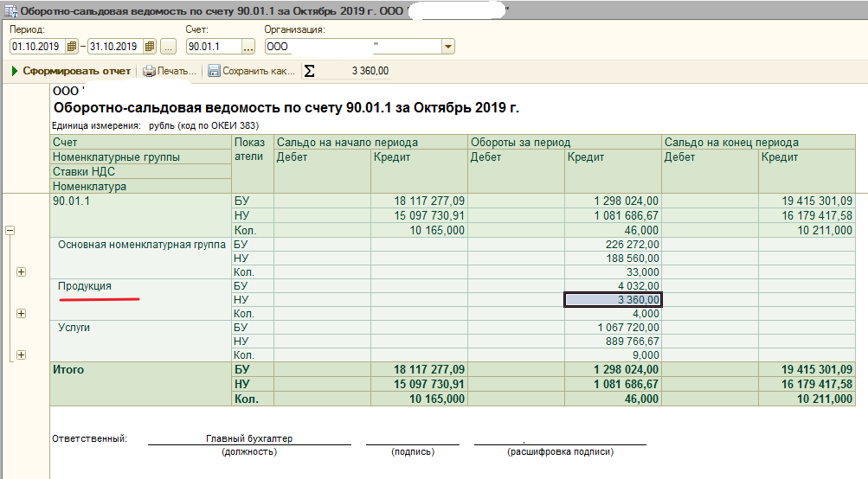Expand the Продукция group row
This screenshot has height=479, width=868.
[21, 313]
